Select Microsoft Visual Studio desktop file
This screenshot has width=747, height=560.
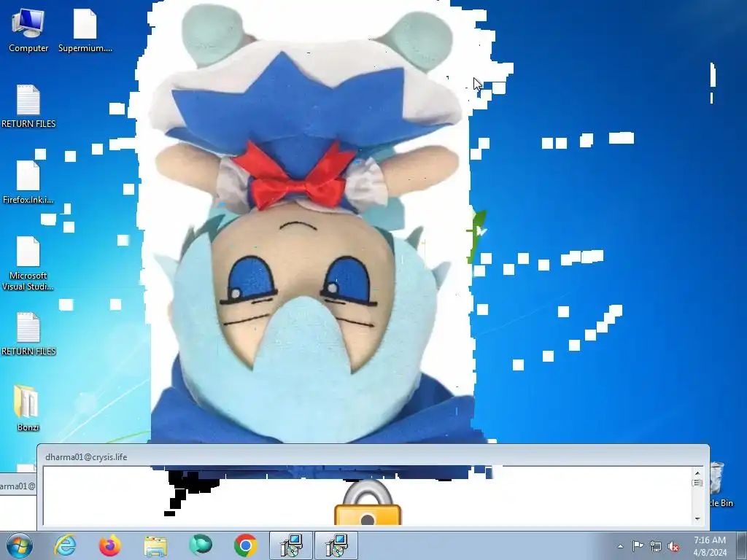(28, 263)
